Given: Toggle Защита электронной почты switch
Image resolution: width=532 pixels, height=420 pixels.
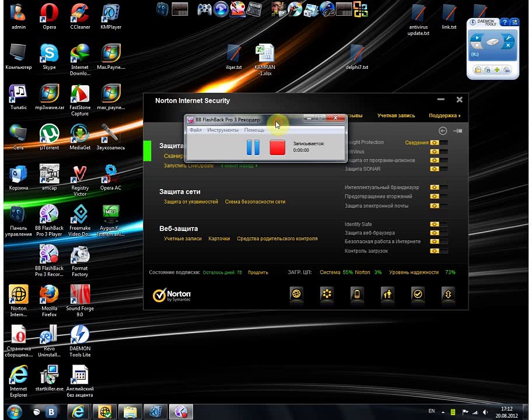Looking at the screenshot, I should (439, 205).
